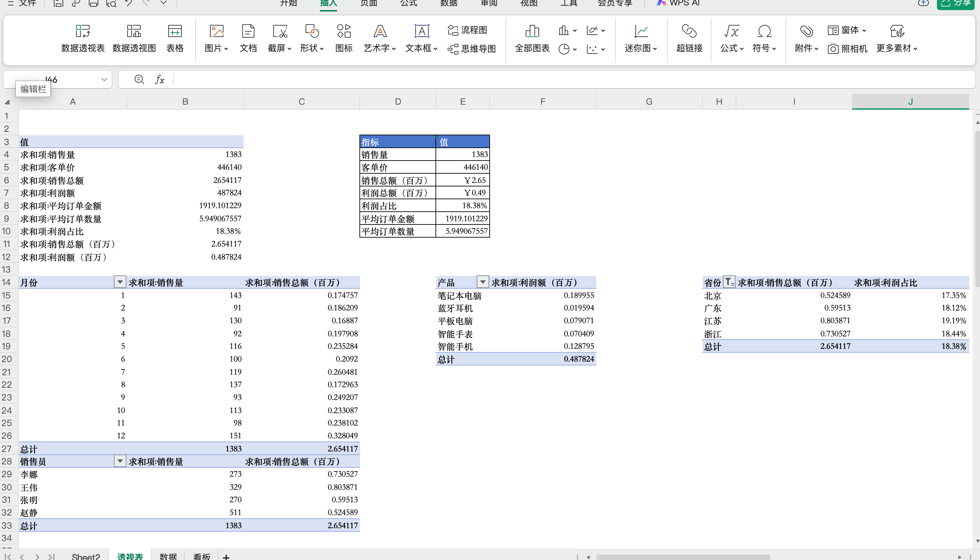
Task: Toggle the 省份 filter button
Action: pos(729,282)
